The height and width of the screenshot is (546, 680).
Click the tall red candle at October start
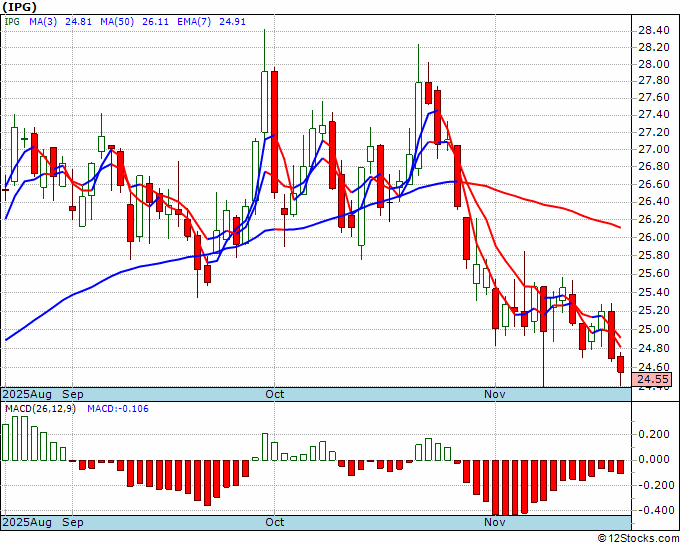pos(274,132)
